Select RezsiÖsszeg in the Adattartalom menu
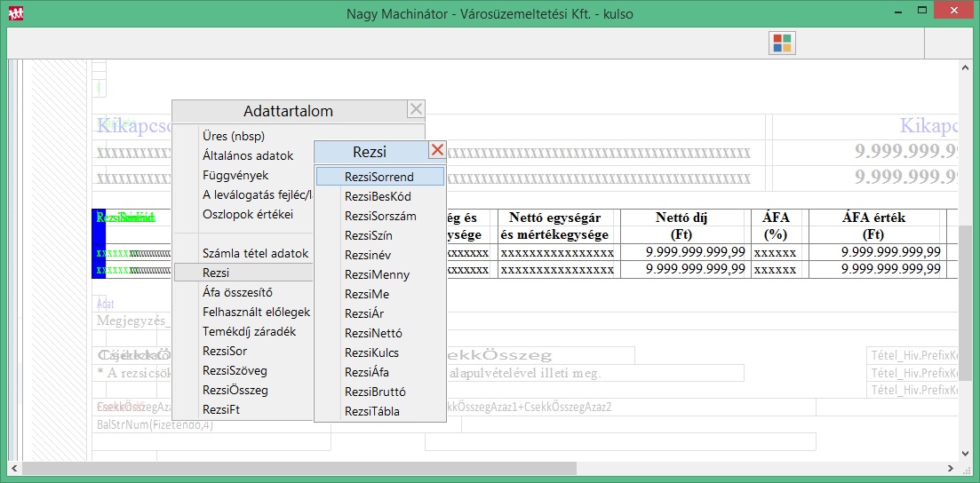980x483 pixels. [x=235, y=390]
